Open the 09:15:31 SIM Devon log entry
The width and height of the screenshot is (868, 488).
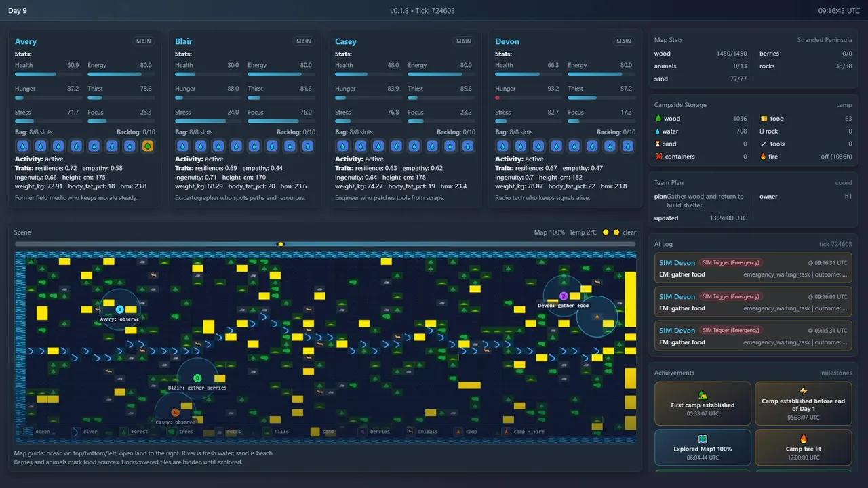click(x=753, y=336)
